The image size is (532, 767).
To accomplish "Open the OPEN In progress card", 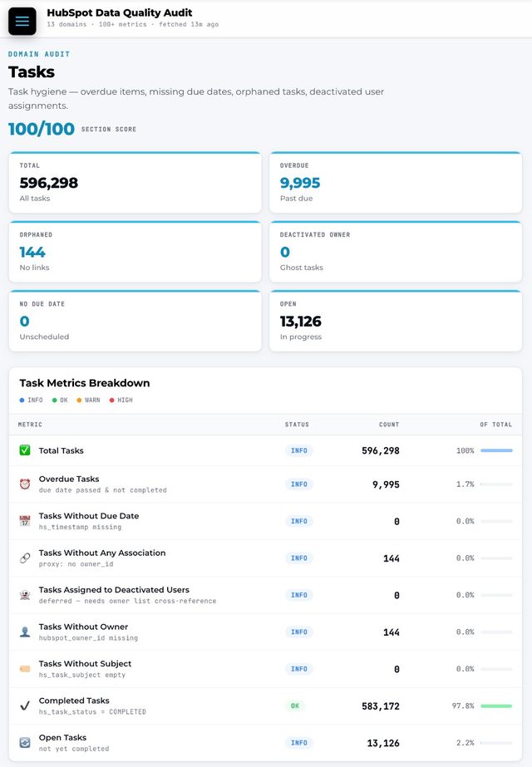I will coord(396,321).
